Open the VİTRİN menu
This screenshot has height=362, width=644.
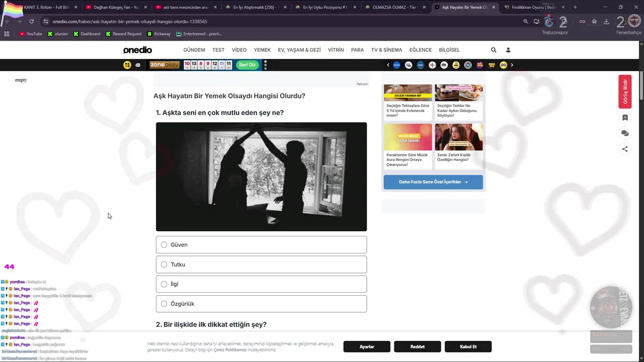[x=336, y=50]
